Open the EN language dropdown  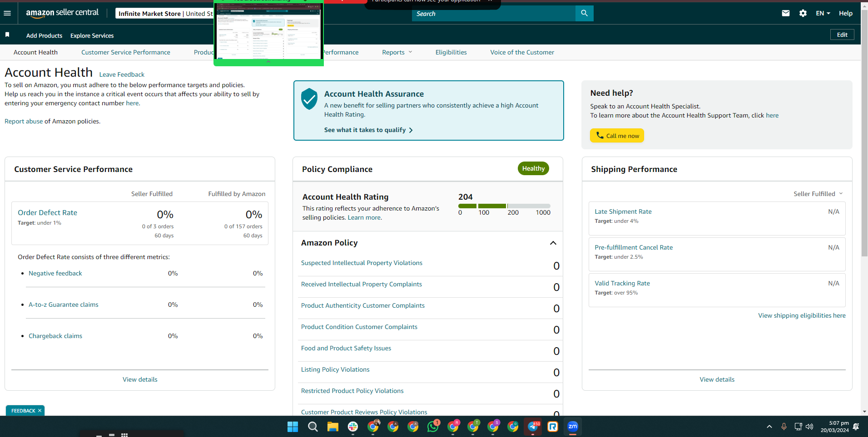click(823, 13)
